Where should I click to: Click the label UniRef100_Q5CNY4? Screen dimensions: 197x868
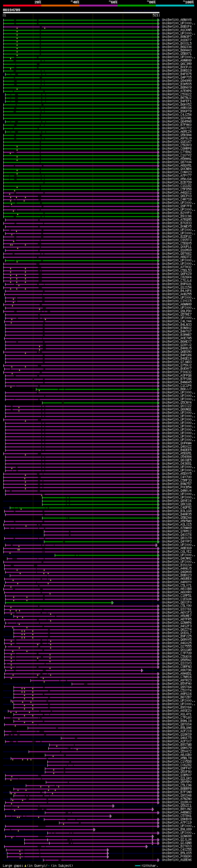tap(177, 402)
